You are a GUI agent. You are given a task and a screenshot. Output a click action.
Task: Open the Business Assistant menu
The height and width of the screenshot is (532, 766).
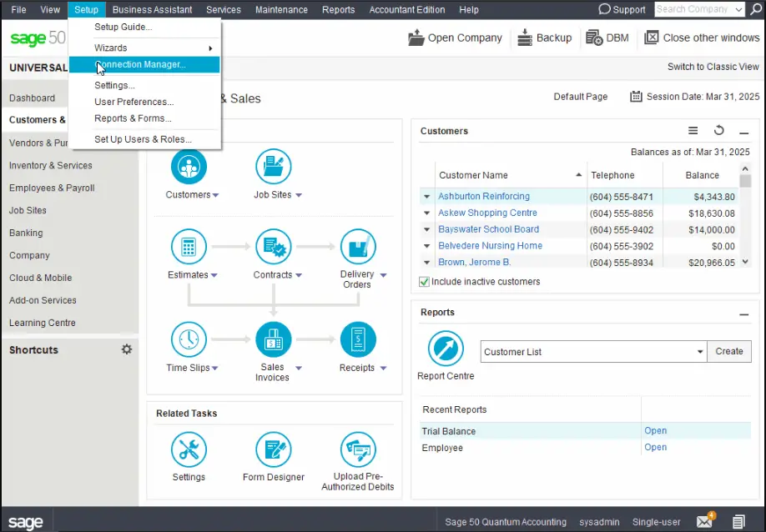[x=152, y=9]
